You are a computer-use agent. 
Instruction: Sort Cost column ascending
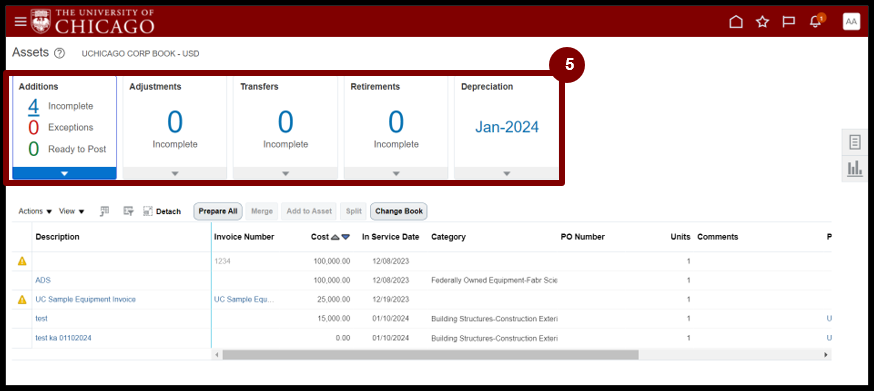coord(335,237)
